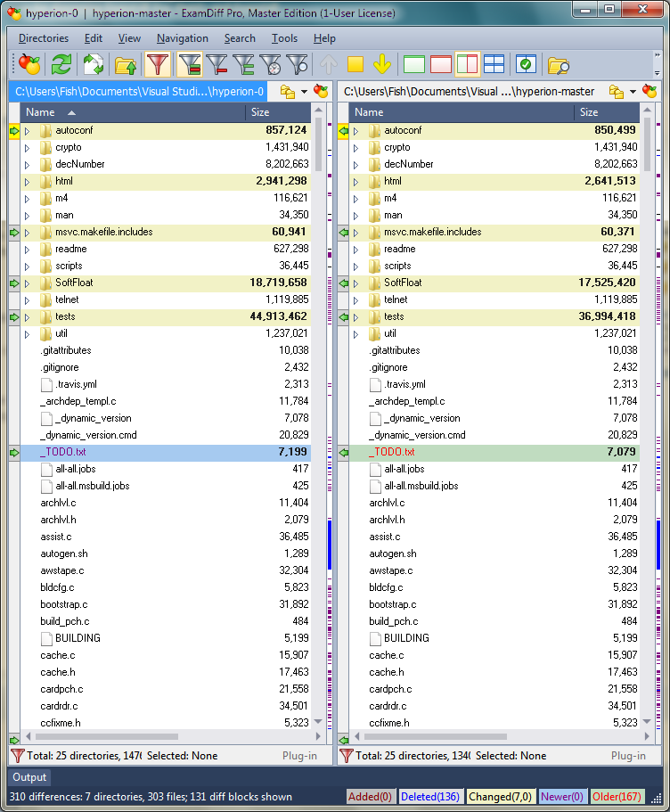The height and width of the screenshot is (812, 670).
Task: Select the side-by-side two-pane view icon
Action: (x=468, y=65)
